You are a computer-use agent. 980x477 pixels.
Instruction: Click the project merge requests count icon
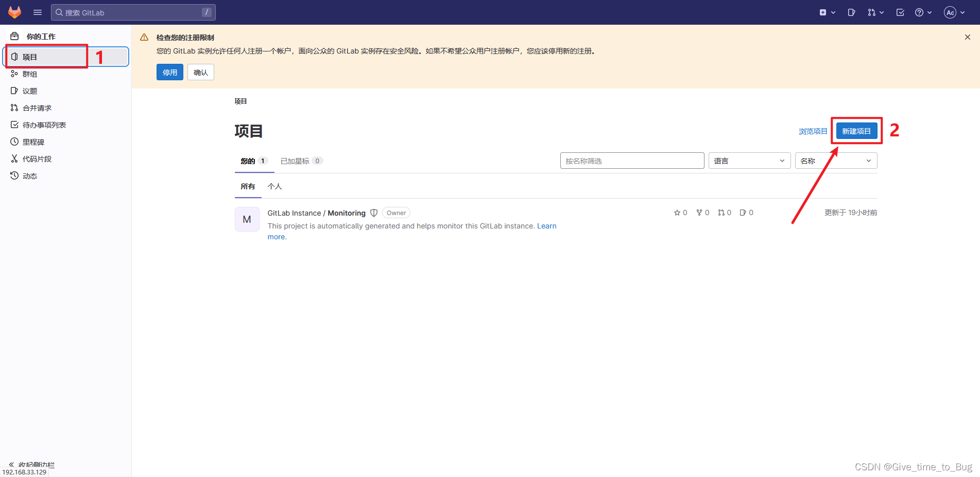point(721,213)
